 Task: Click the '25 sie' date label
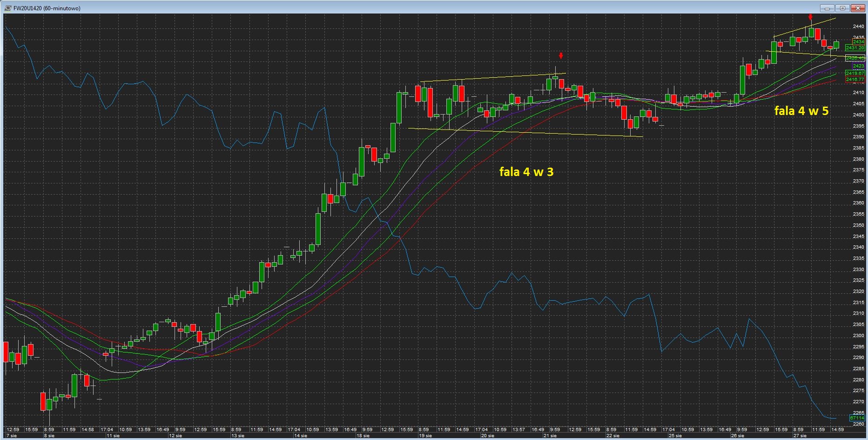[x=675, y=436]
